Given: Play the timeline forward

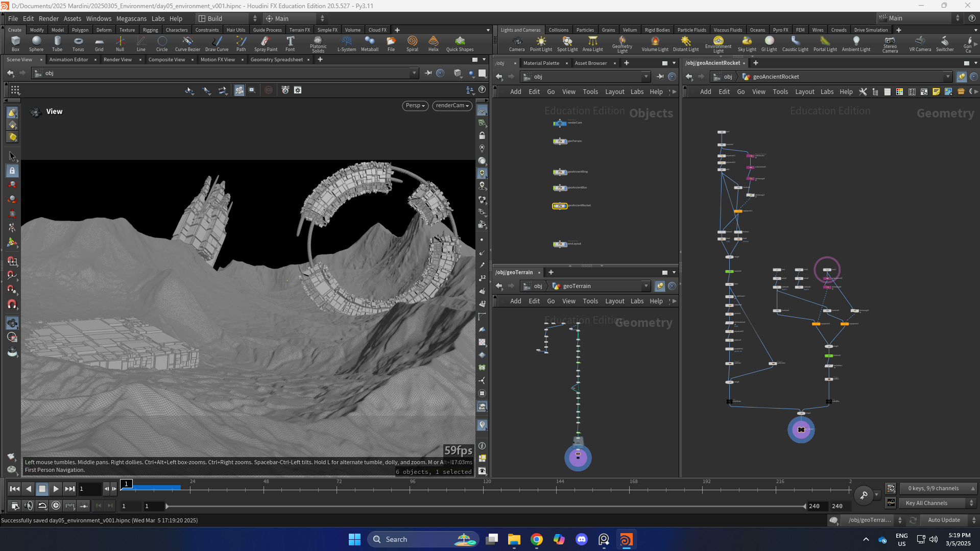Looking at the screenshot, I should click(x=56, y=489).
